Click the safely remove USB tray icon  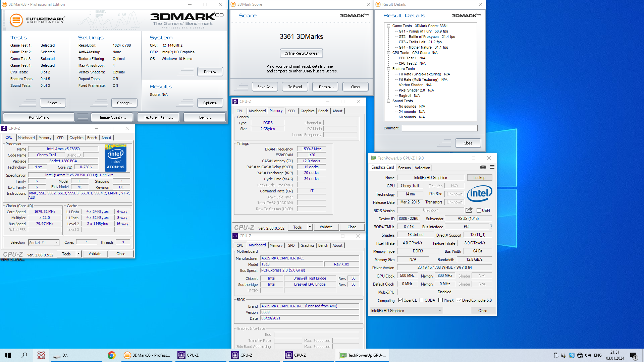(x=556, y=355)
